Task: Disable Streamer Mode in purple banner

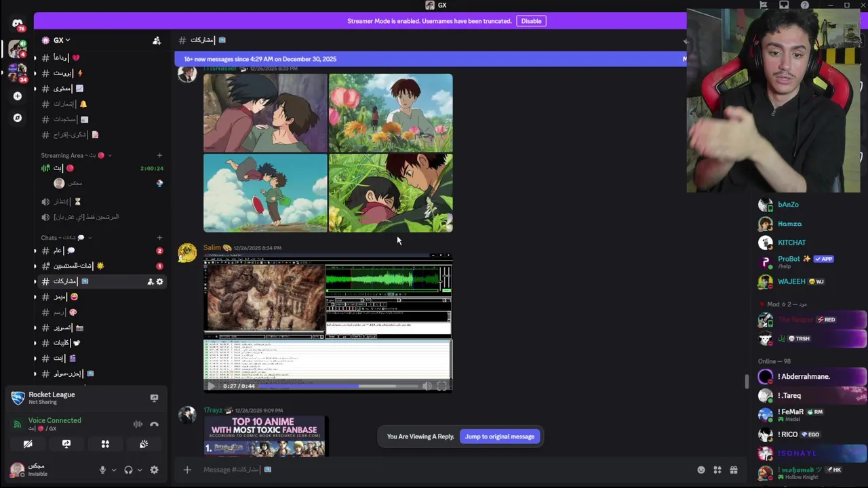Action: tap(531, 21)
